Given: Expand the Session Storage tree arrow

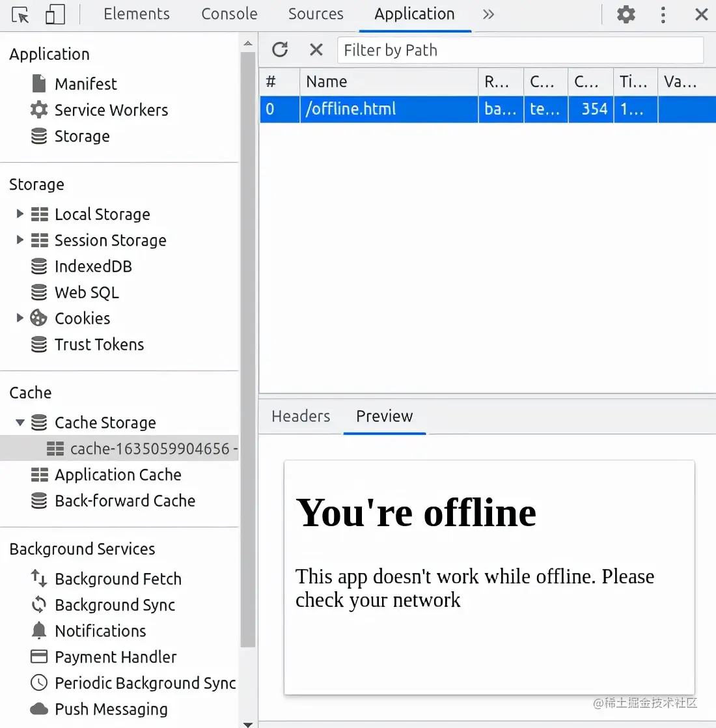Looking at the screenshot, I should click(x=20, y=240).
